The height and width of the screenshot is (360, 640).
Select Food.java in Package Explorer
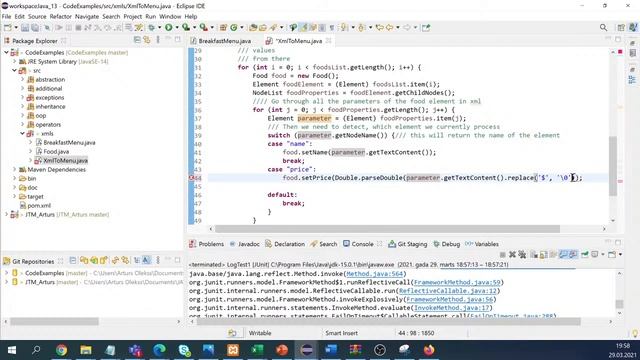(x=56, y=151)
